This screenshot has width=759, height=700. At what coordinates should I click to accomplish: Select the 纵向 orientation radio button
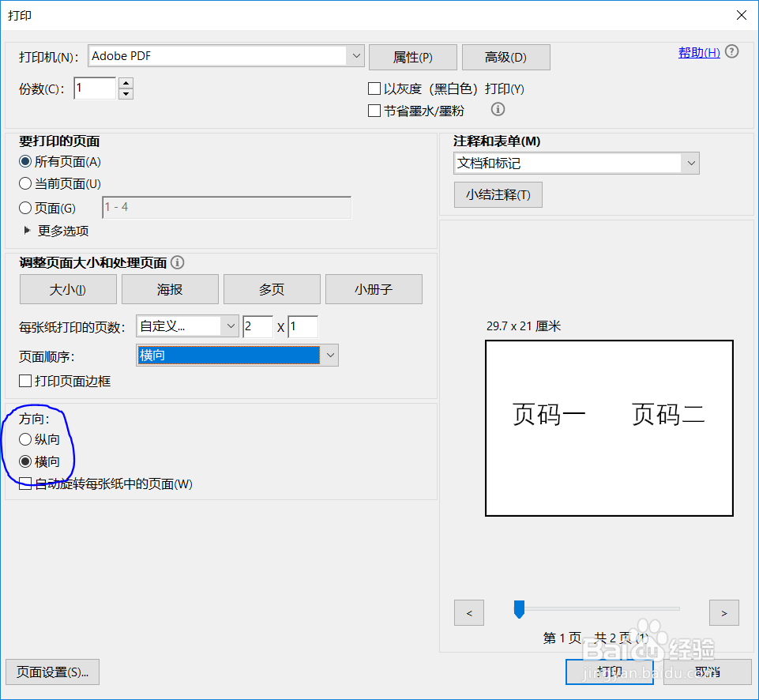click(24, 439)
